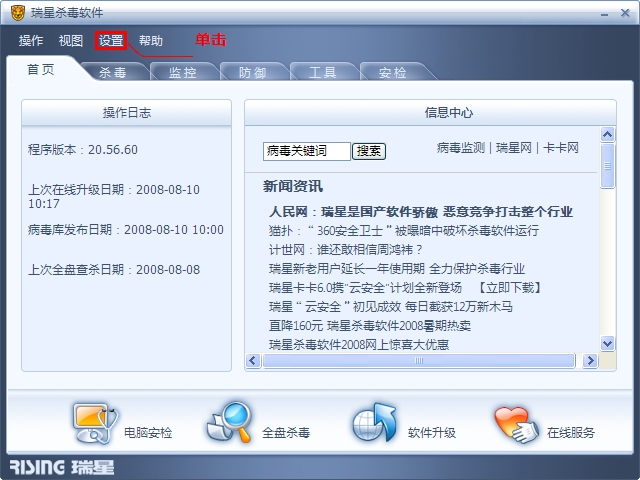Click the horizontal scrollbar thumb in 信息中心
This screenshot has height=480, width=640.
click(419, 360)
